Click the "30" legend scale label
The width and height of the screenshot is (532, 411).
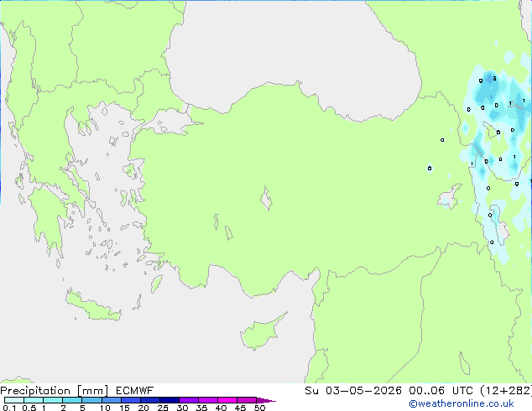(x=182, y=408)
